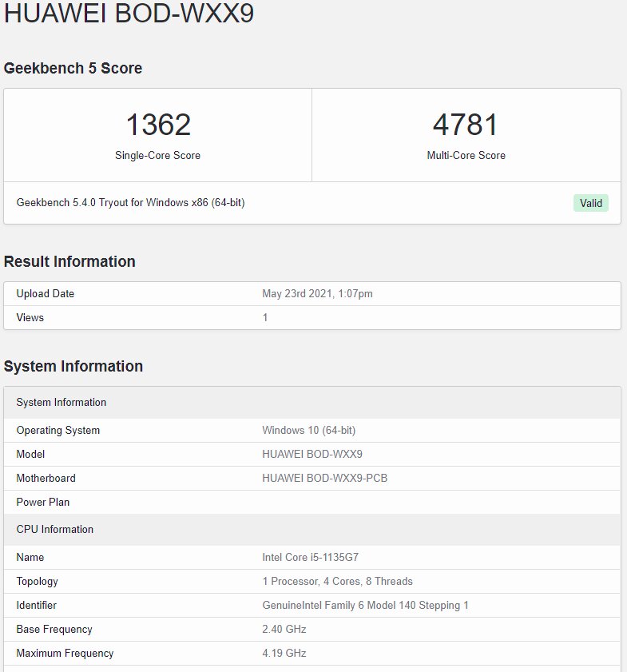
Task: Select the Windows 10 (64-bit) value
Action: pos(309,430)
